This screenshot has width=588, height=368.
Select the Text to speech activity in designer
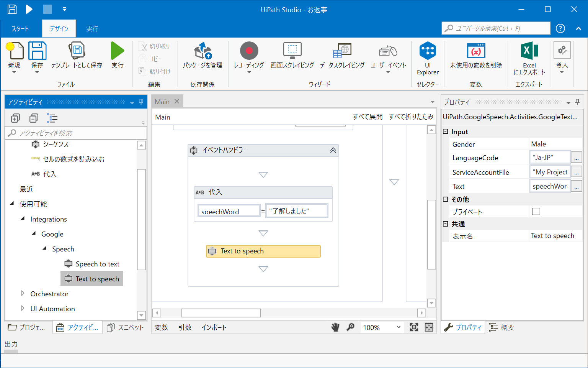point(263,251)
